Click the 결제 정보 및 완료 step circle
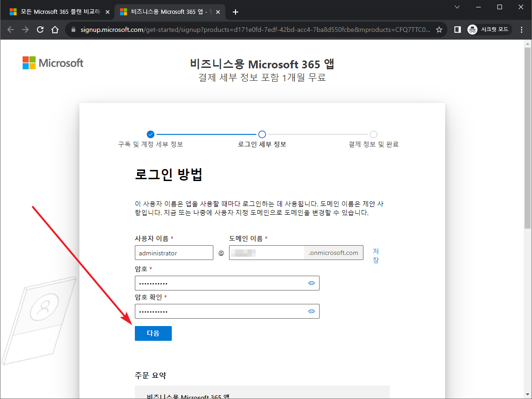 (x=374, y=134)
